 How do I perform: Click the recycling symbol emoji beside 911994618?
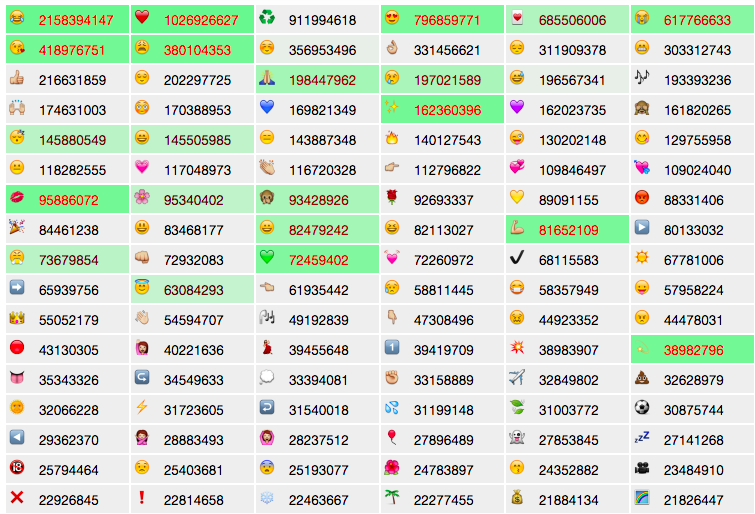(267, 18)
